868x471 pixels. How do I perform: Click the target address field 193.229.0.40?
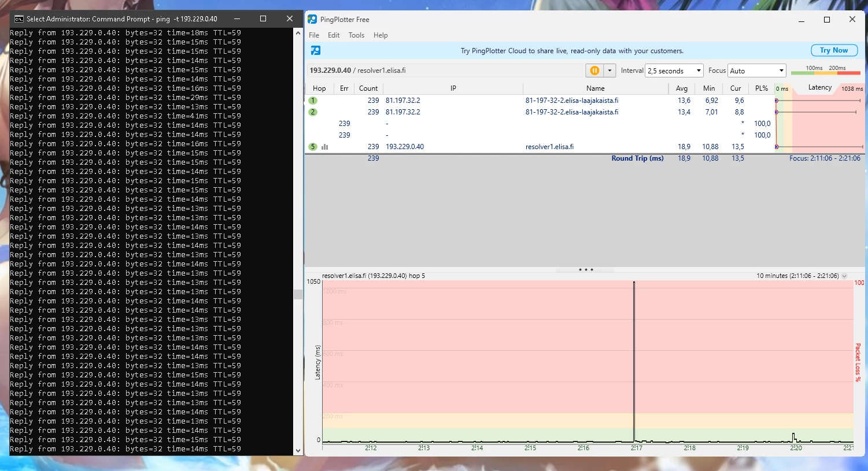445,71
